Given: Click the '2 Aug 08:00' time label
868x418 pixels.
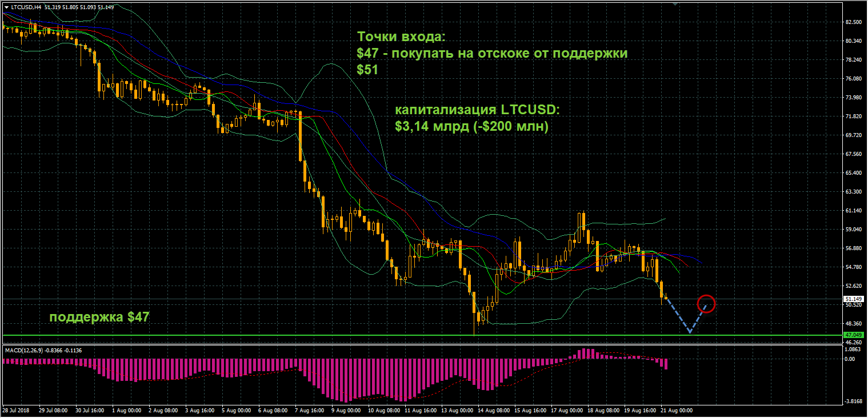Looking at the screenshot, I should 163,410.
